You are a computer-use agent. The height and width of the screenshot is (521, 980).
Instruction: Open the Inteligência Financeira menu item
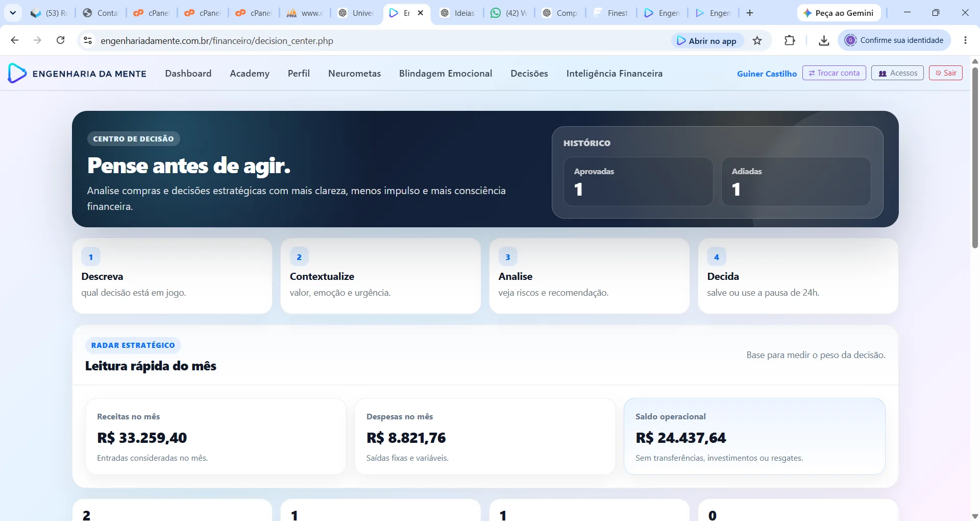(615, 74)
